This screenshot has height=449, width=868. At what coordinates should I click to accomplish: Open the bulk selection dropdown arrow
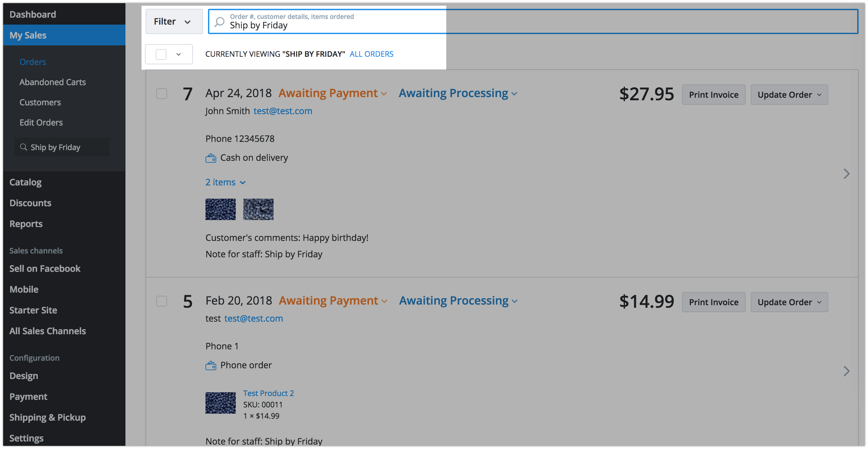179,54
